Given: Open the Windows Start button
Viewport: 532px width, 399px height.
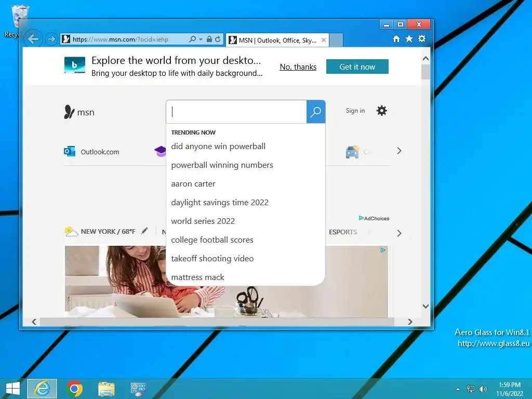Looking at the screenshot, I should coord(13,389).
